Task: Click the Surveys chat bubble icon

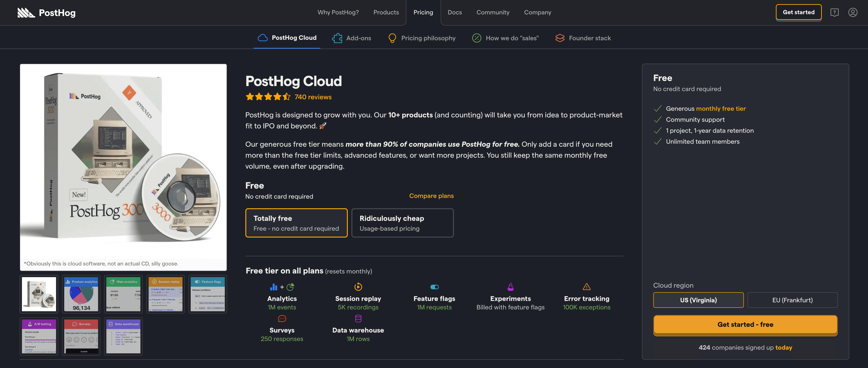Action: (x=282, y=318)
